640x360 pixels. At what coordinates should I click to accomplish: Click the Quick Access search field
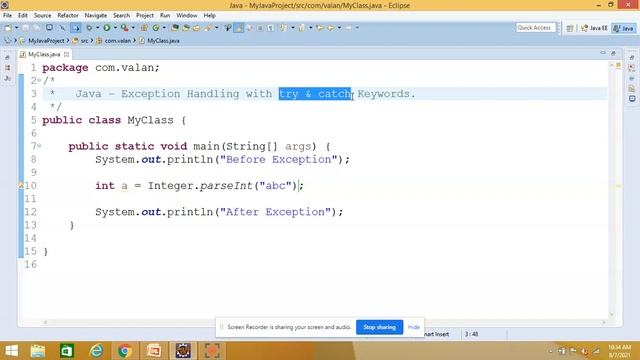536,27
